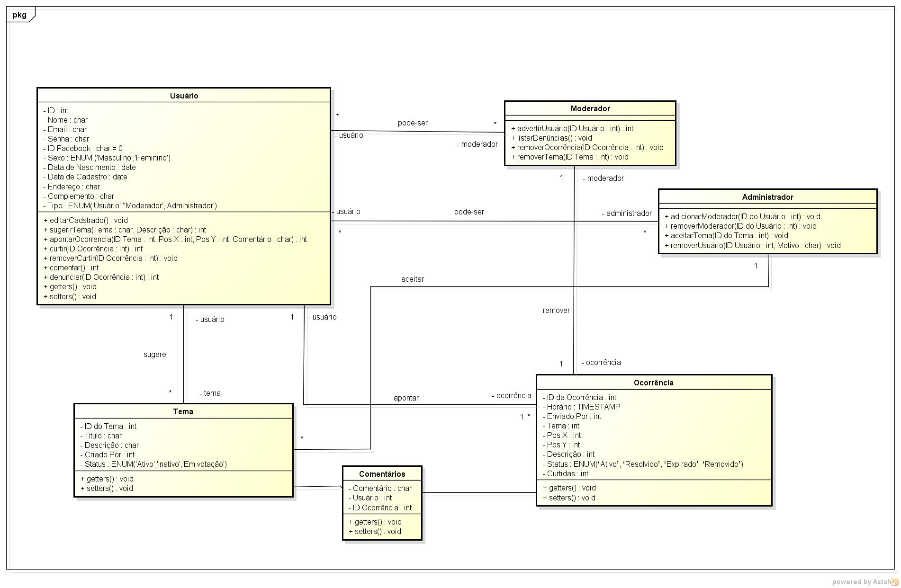
Task: Select the Ocorrência class title
Action: [x=653, y=383]
